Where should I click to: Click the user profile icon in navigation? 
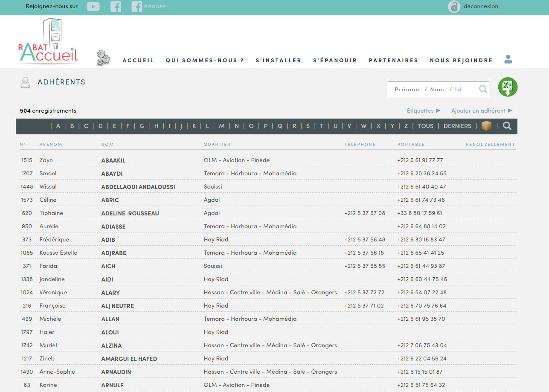[x=508, y=60]
